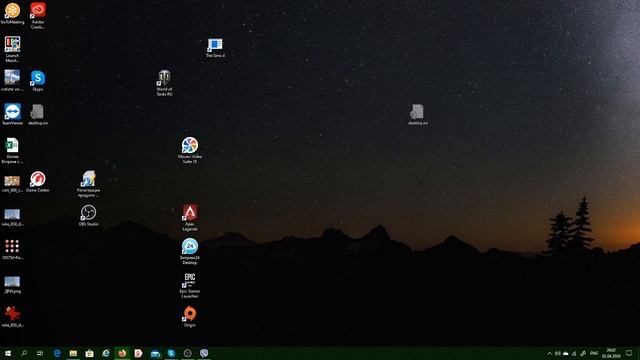The image size is (640, 360).
Task: Select image thumbnail left of Game Center
Action: (12, 184)
